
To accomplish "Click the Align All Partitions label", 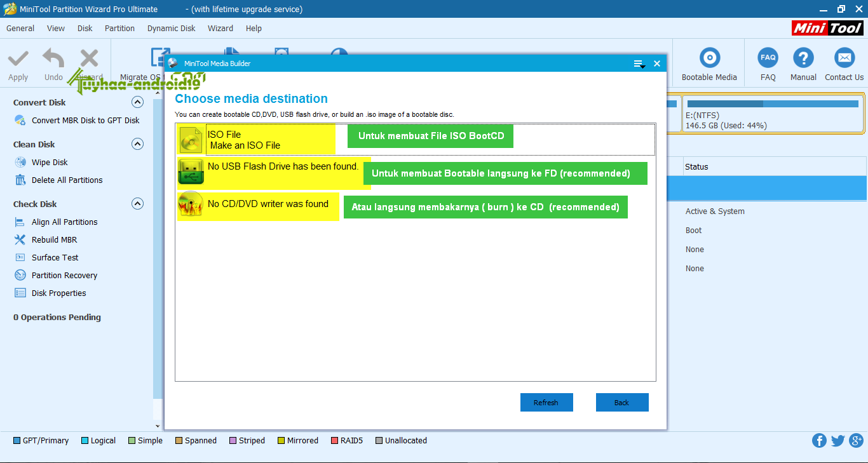I will [65, 222].
